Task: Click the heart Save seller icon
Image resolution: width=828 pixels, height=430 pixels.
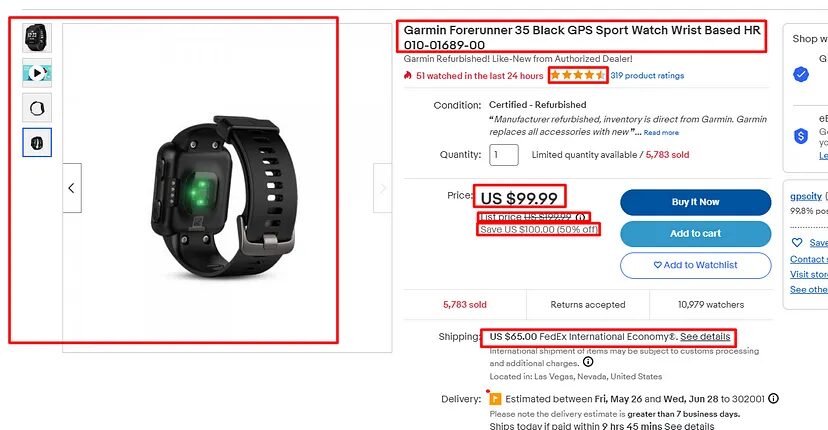Action: (x=797, y=242)
